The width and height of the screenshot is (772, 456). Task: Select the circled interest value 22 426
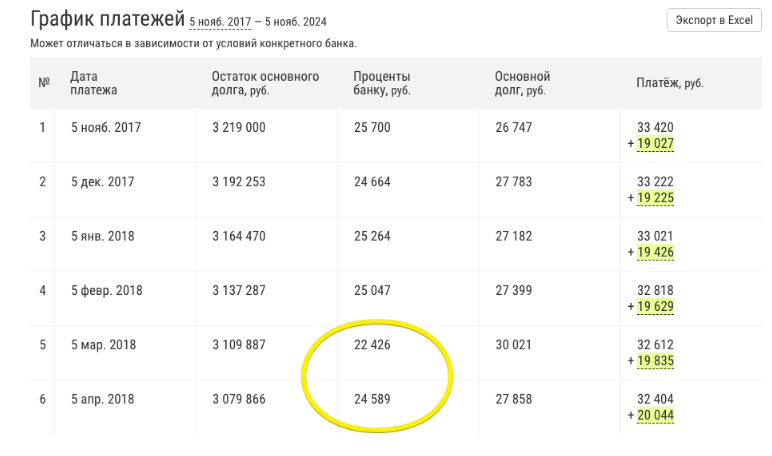(375, 346)
